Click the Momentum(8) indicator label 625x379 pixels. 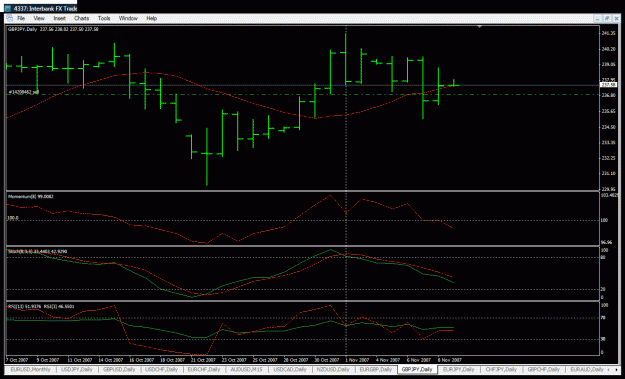(31, 196)
